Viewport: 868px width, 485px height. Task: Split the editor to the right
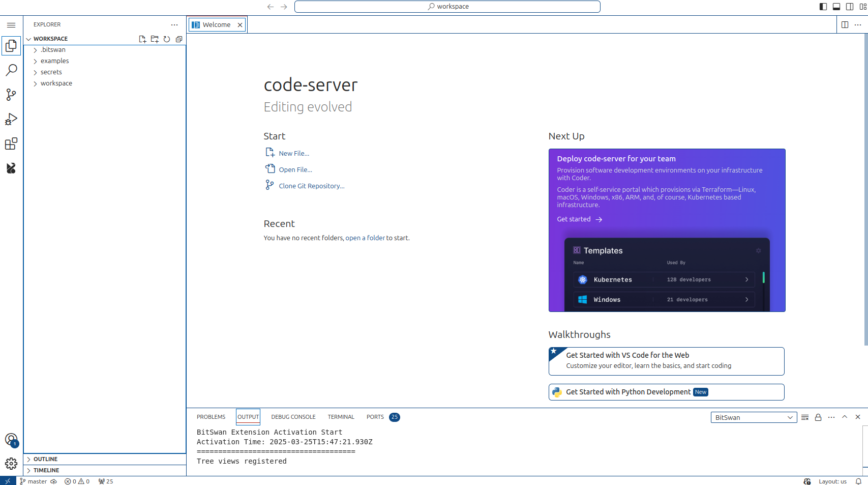pyautogui.click(x=845, y=25)
